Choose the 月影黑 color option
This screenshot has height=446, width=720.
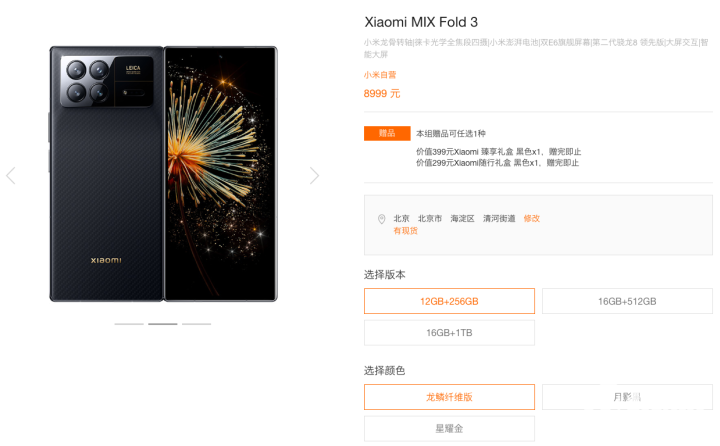click(x=627, y=397)
